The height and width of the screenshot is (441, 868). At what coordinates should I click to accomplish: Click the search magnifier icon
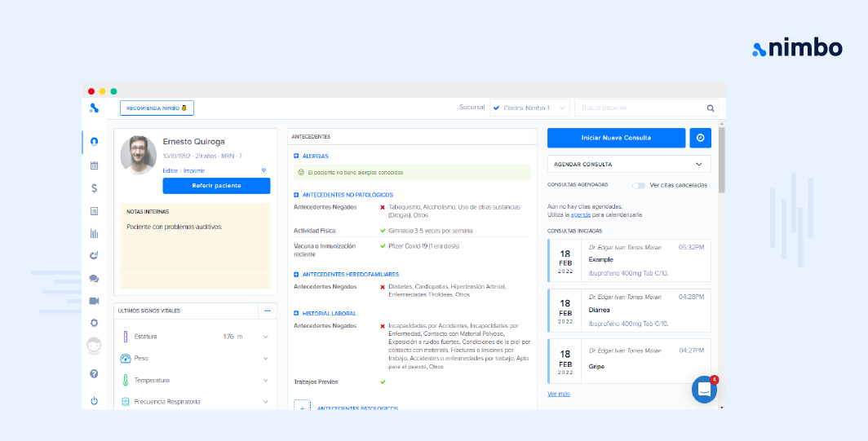point(711,108)
